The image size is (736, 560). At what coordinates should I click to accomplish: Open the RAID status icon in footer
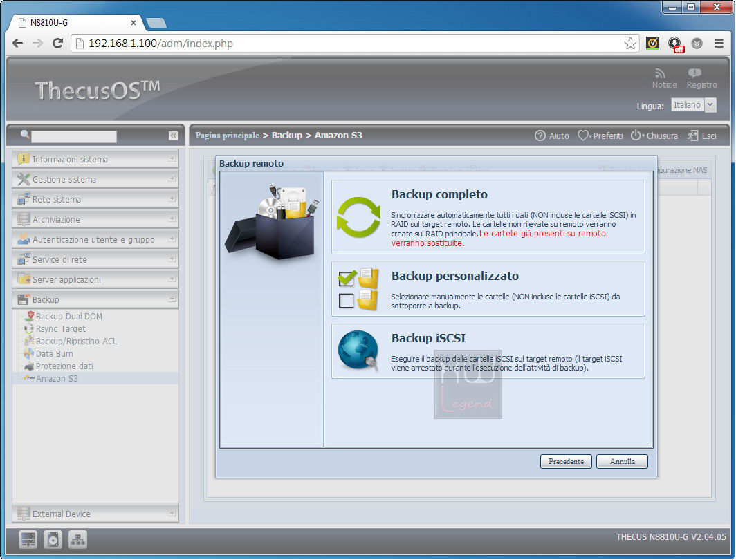28,539
